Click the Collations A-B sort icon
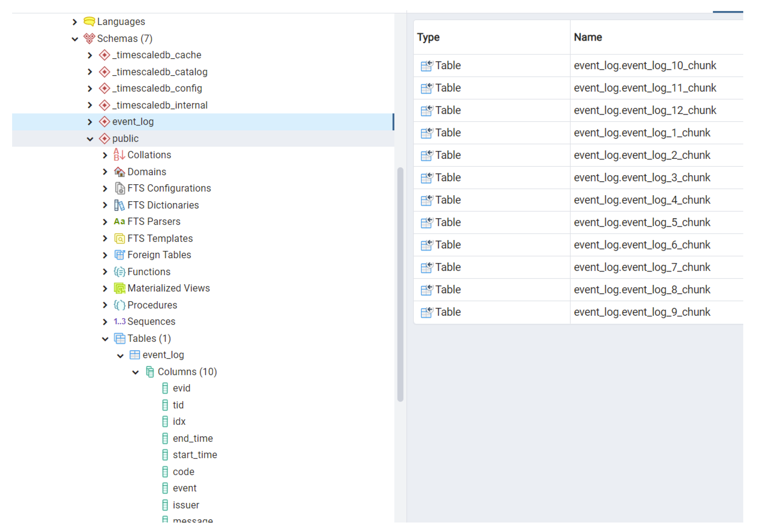The height and width of the screenshot is (532, 758). click(119, 155)
